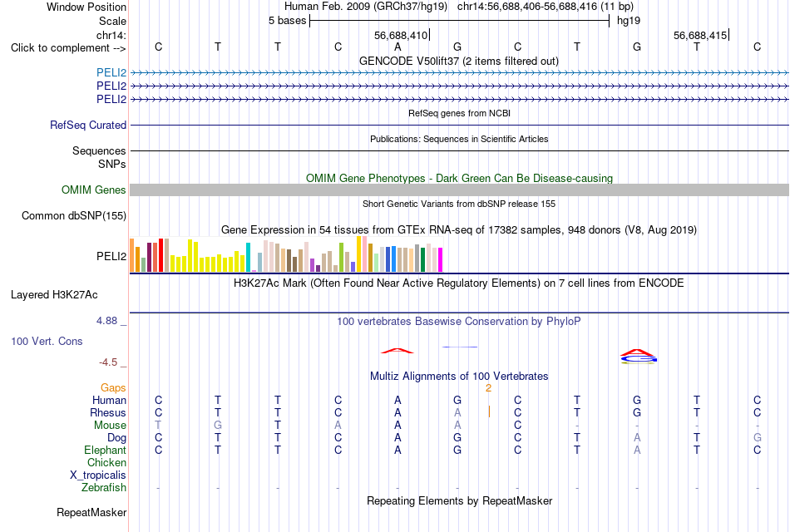This screenshot has width=790, height=532.
Task: Click the RepeatMasker track label
Action: click(91, 512)
